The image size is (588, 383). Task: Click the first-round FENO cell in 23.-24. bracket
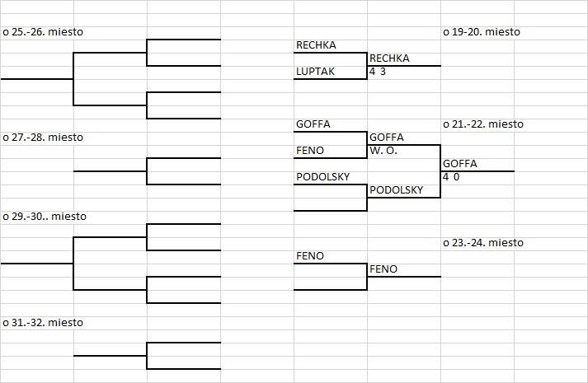click(331, 256)
